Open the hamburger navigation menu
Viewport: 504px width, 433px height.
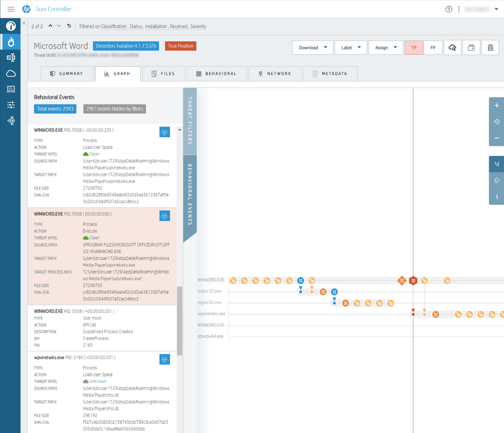click(x=11, y=9)
